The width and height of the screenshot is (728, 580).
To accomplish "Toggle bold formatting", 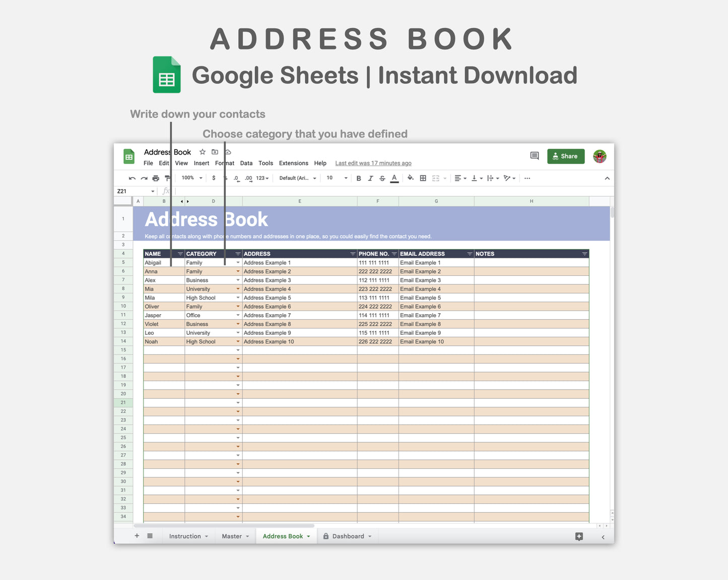I will click(359, 178).
